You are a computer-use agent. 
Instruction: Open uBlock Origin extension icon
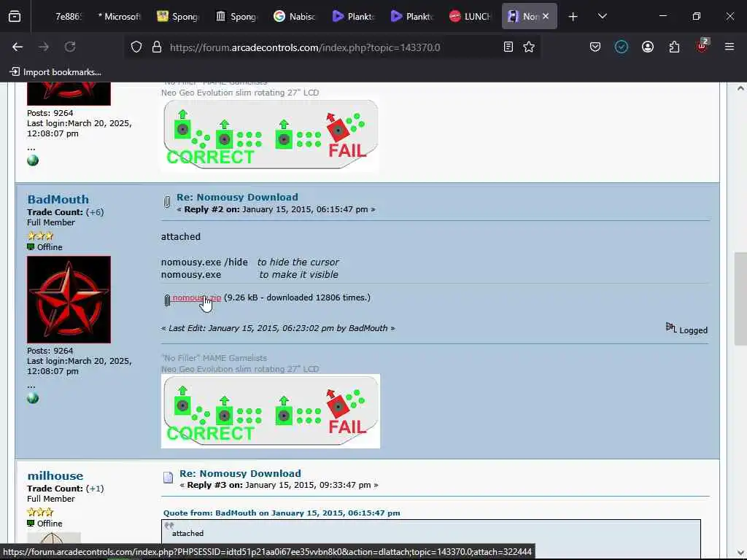(x=703, y=46)
